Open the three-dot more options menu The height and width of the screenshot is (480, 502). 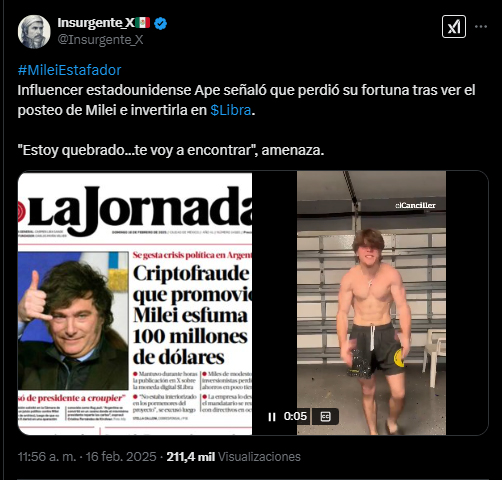tap(481, 27)
